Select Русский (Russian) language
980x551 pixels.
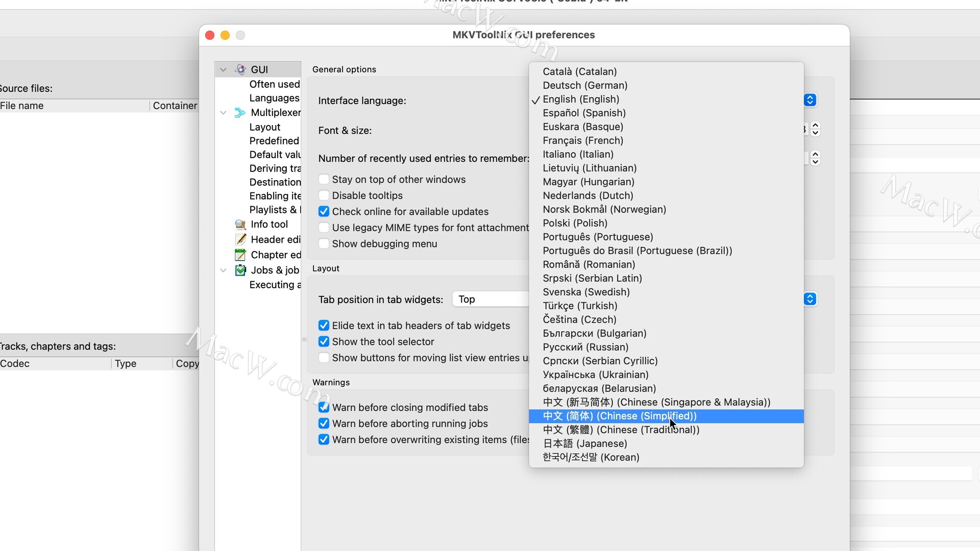click(x=666, y=347)
